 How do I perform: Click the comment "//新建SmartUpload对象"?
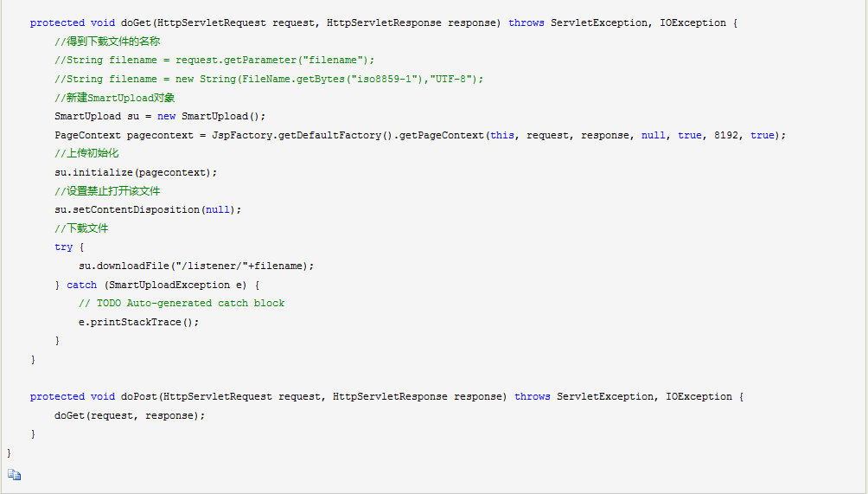pos(115,98)
